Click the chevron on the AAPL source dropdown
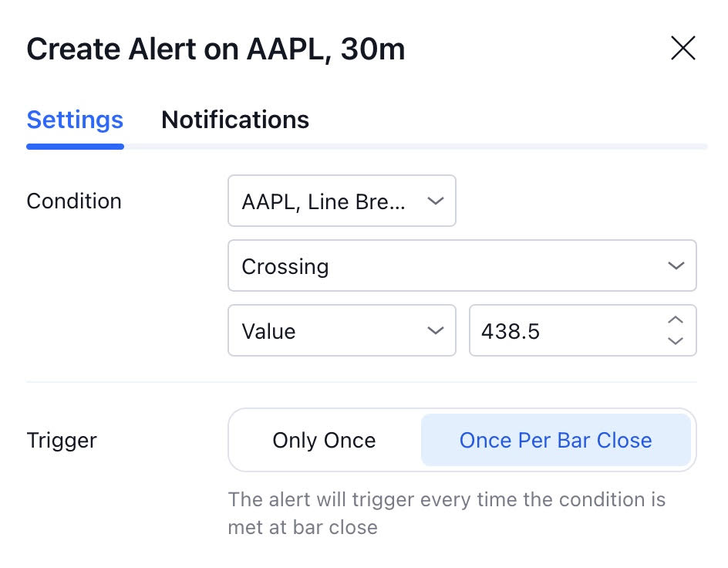This screenshot has width=728, height=568. (435, 201)
